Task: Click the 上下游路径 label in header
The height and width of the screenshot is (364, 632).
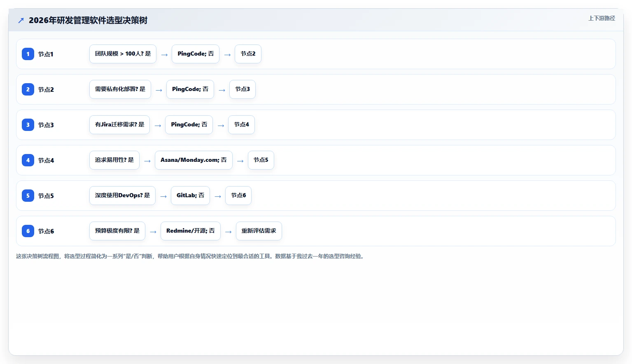Action: point(602,18)
